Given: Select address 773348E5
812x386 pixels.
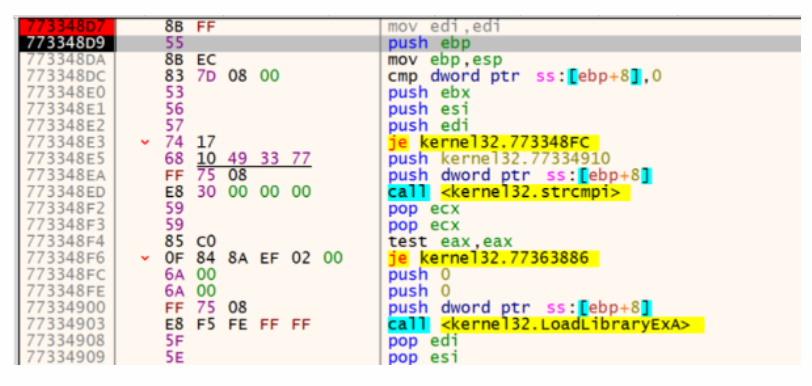Looking at the screenshot, I should point(66,159).
